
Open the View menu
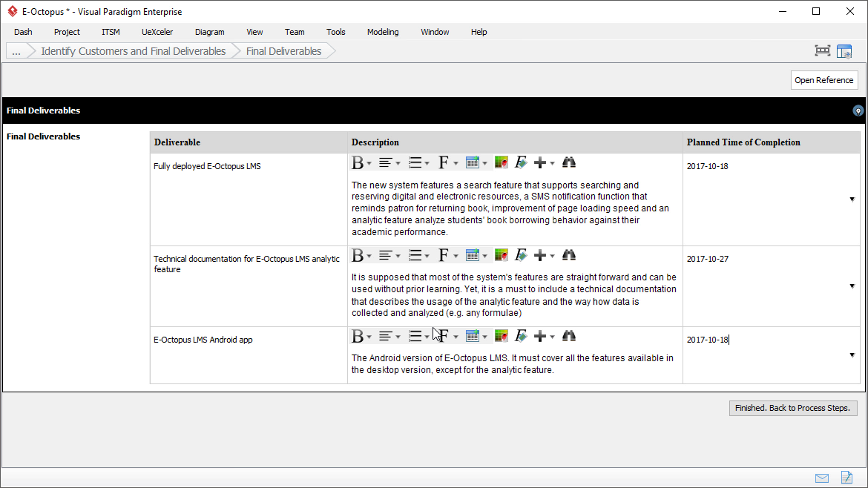pos(254,32)
